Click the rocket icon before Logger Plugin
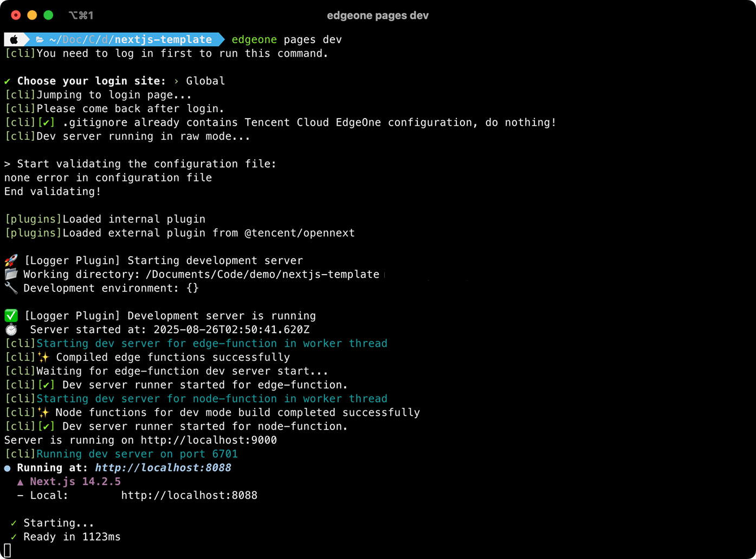 (11, 261)
